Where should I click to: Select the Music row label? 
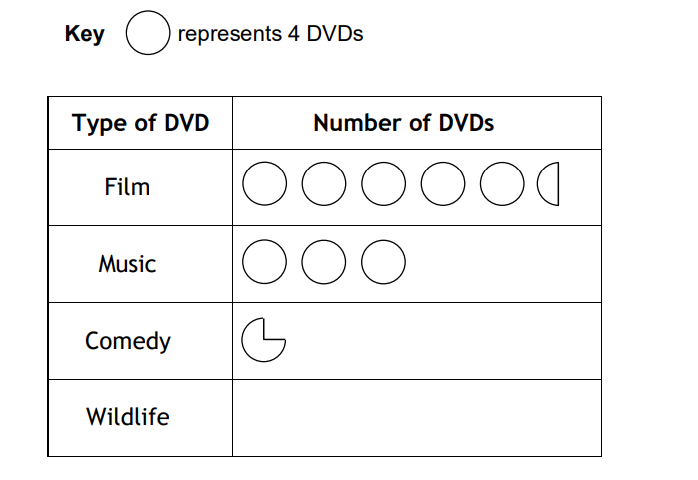coord(127,264)
